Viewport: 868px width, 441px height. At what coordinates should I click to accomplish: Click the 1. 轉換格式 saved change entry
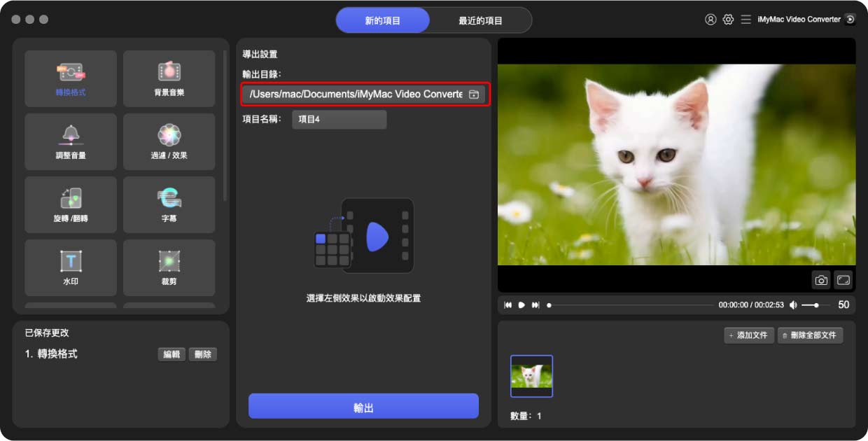point(51,354)
